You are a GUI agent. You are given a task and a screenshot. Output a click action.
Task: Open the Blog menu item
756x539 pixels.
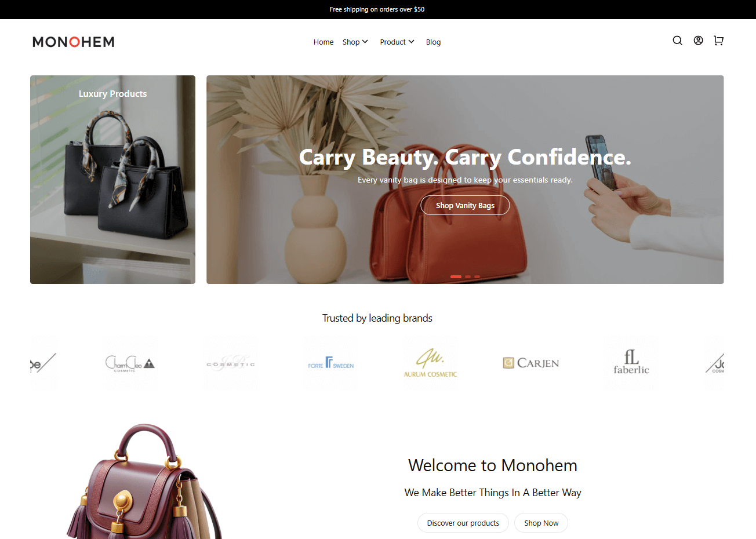point(433,42)
